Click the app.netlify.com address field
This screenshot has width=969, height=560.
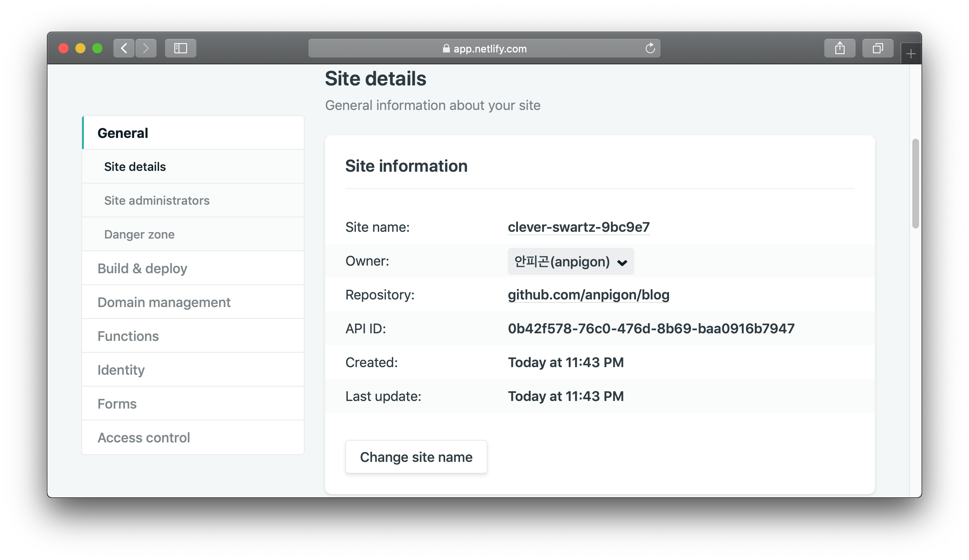point(490,49)
